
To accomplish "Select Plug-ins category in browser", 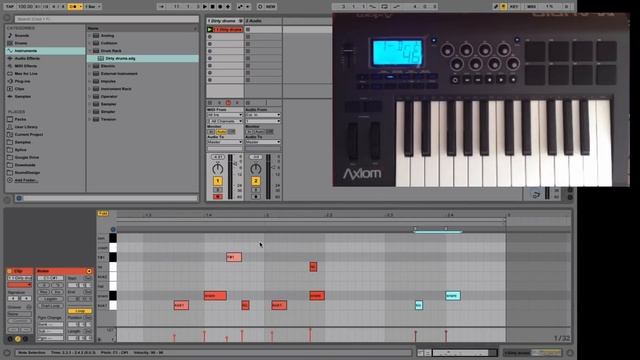I will pyautogui.click(x=22, y=81).
